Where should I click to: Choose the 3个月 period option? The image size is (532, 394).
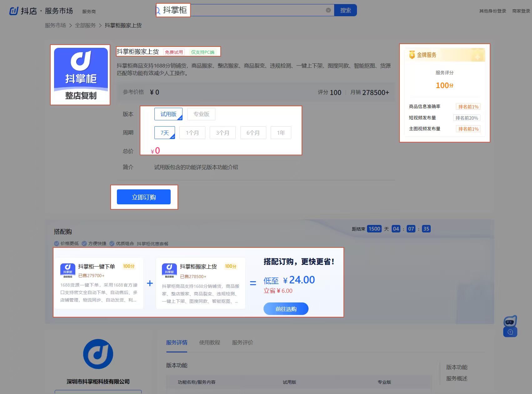pos(223,133)
